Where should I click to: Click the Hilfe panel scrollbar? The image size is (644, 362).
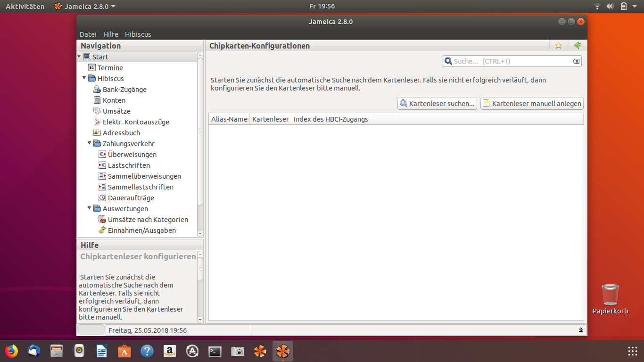point(200,269)
